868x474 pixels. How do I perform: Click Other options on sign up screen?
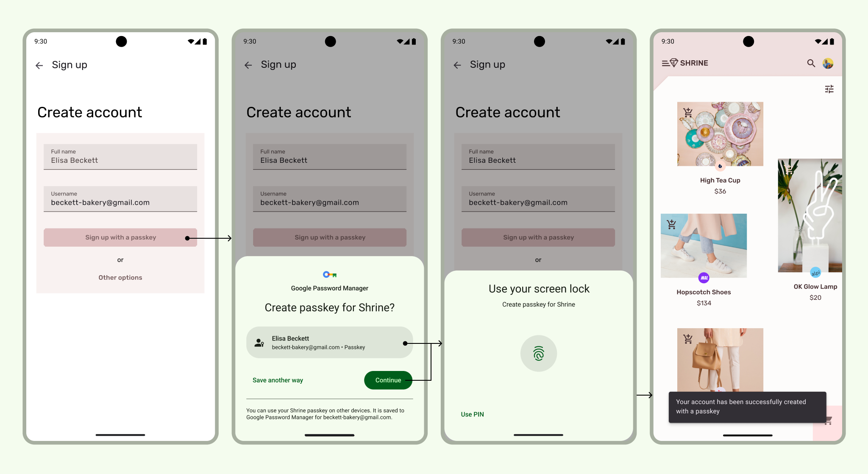click(x=121, y=277)
